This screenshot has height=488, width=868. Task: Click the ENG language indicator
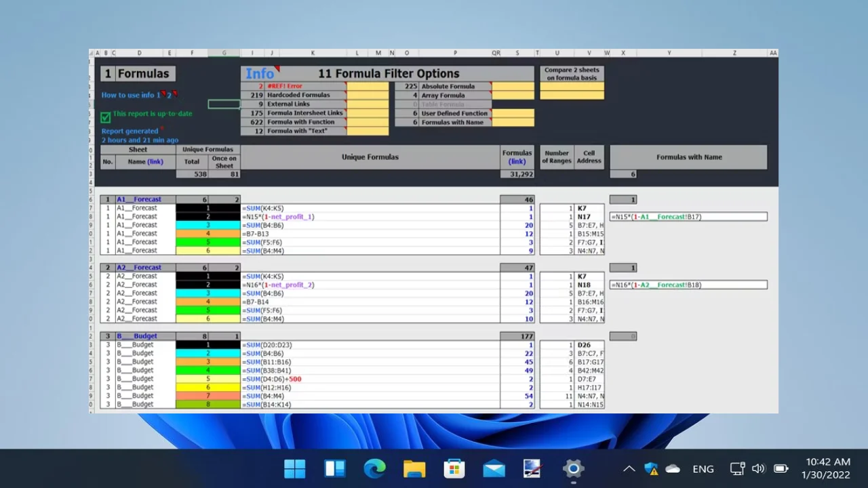click(703, 468)
